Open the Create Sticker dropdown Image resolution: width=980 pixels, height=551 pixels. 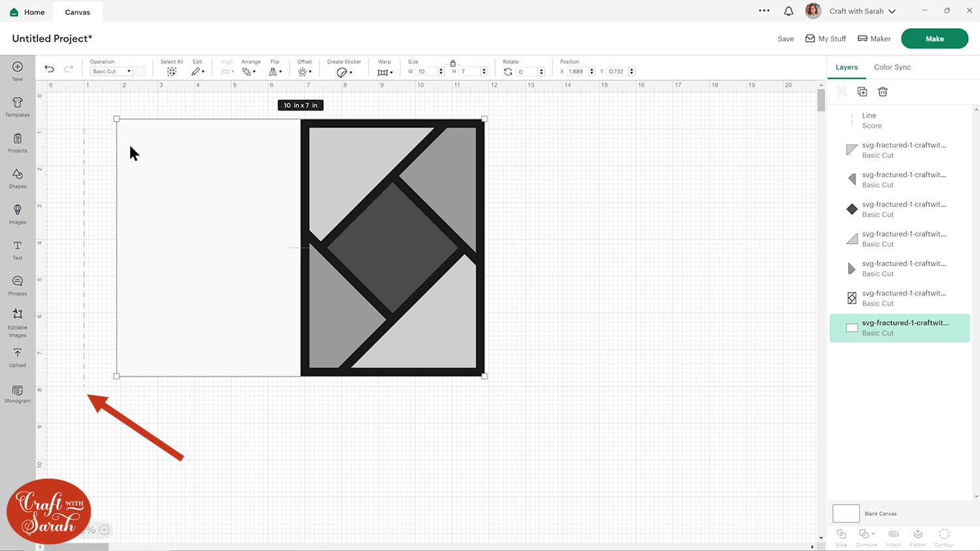(344, 68)
